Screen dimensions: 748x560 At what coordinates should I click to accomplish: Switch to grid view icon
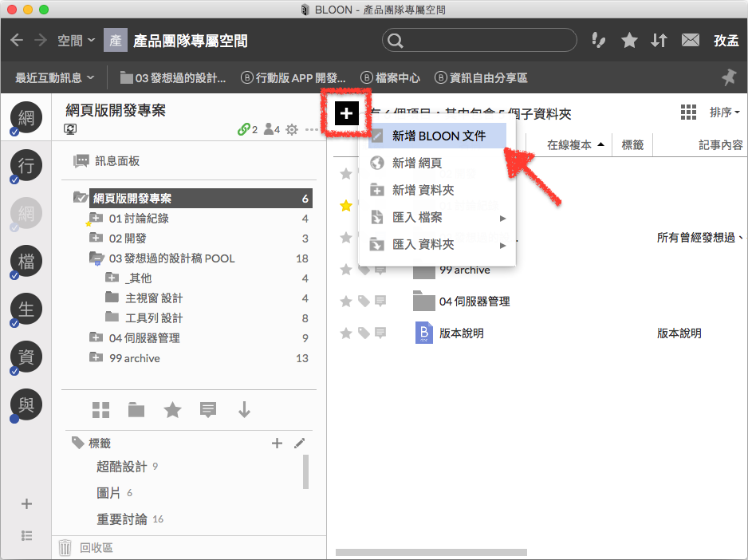pyautogui.click(x=688, y=112)
